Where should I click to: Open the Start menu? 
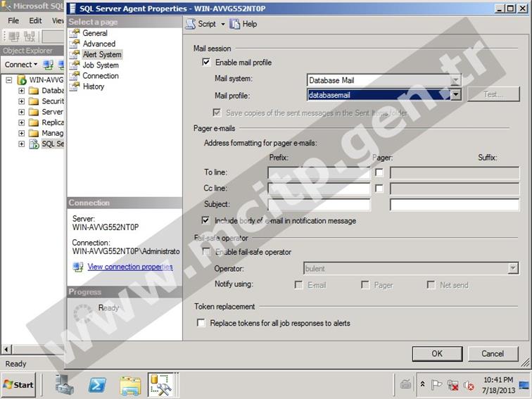pyautogui.click(x=19, y=385)
